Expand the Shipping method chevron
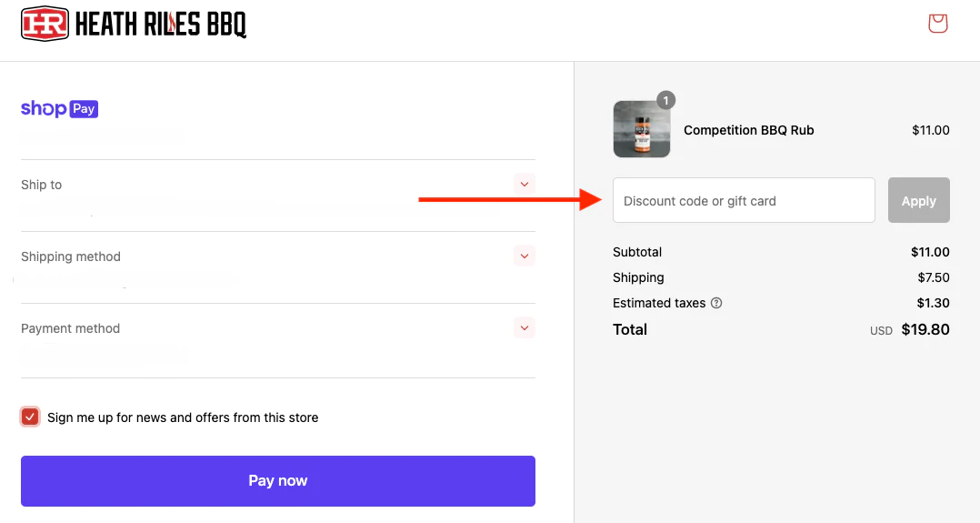Image resolution: width=980 pixels, height=523 pixels. [525, 256]
